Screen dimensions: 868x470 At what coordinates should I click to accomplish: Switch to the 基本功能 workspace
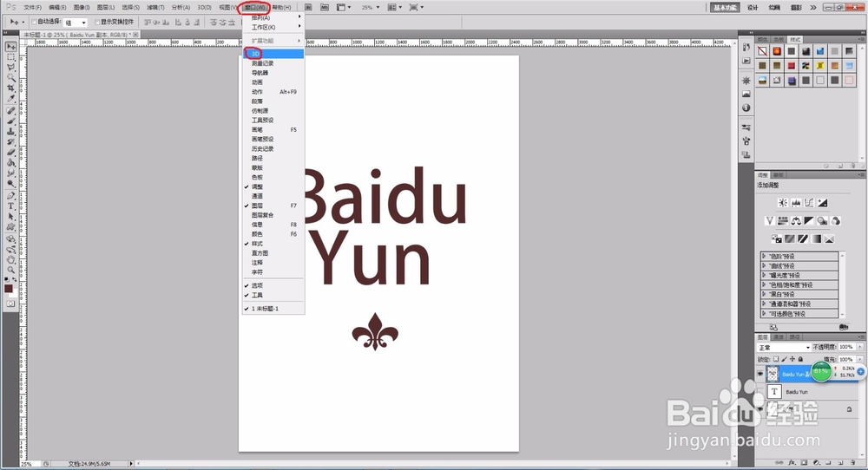(x=725, y=7)
